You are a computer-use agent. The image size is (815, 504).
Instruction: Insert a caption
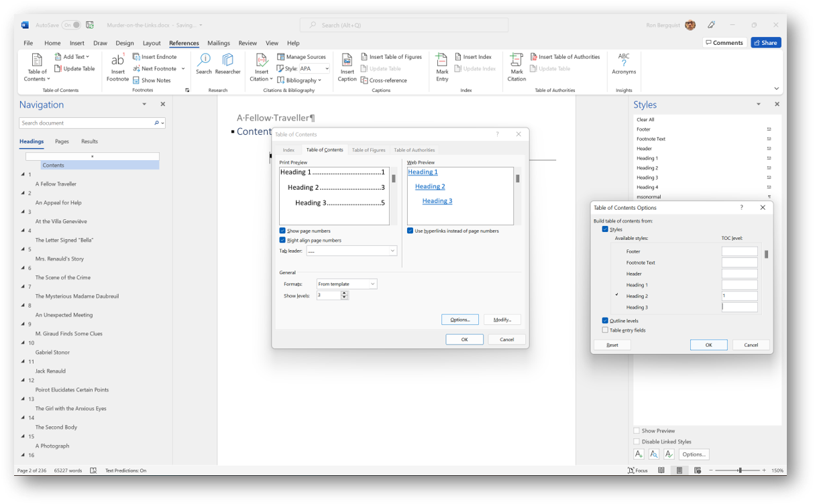coord(347,66)
